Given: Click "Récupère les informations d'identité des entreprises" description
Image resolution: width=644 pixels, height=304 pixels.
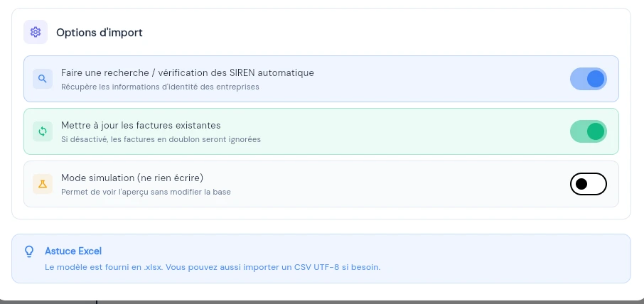Looking at the screenshot, I should tap(160, 87).
